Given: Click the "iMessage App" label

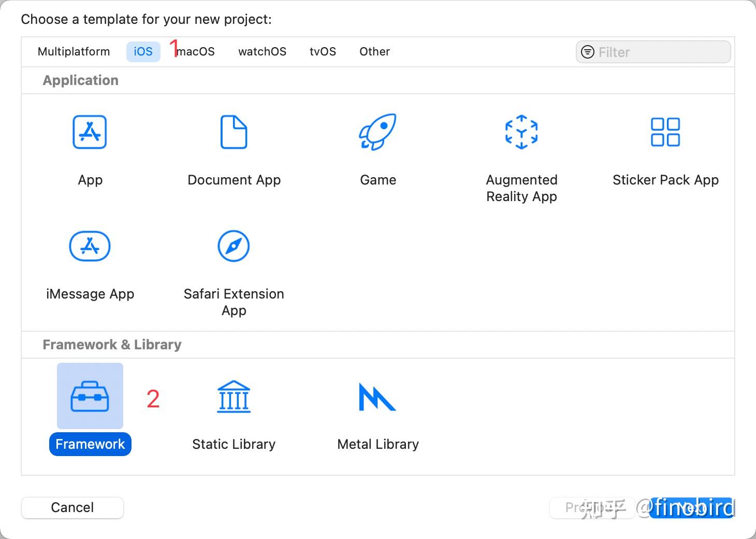Looking at the screenshot, I should 90,294.
